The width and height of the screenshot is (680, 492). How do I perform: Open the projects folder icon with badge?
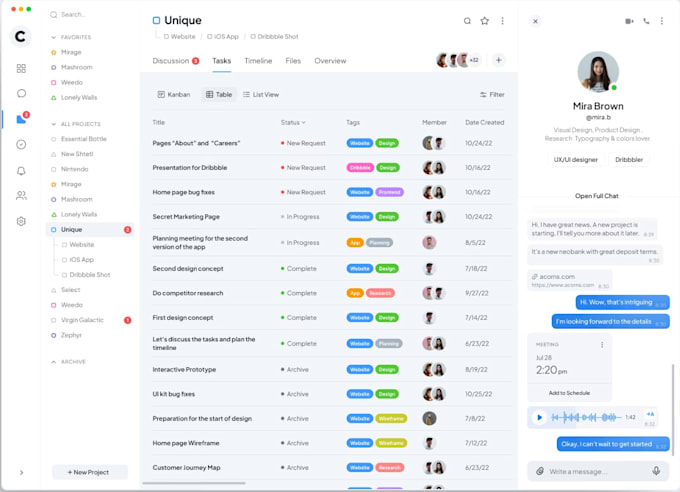[22, 118]
